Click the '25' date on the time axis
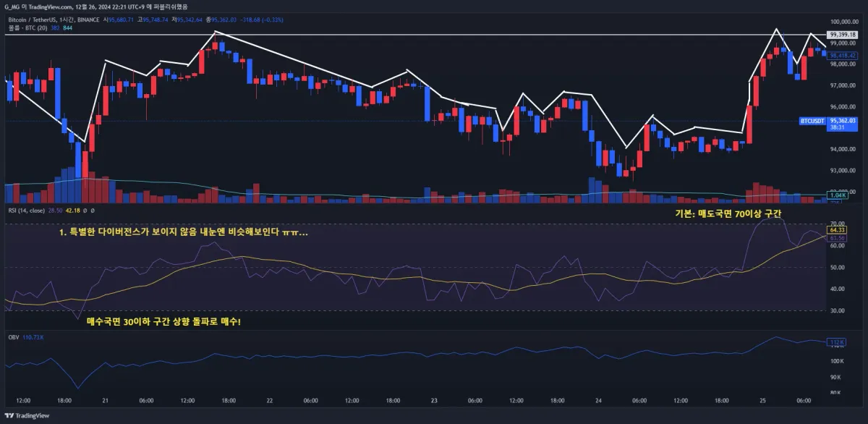Viewport: 868px width, 424px height. click(762, 400)
